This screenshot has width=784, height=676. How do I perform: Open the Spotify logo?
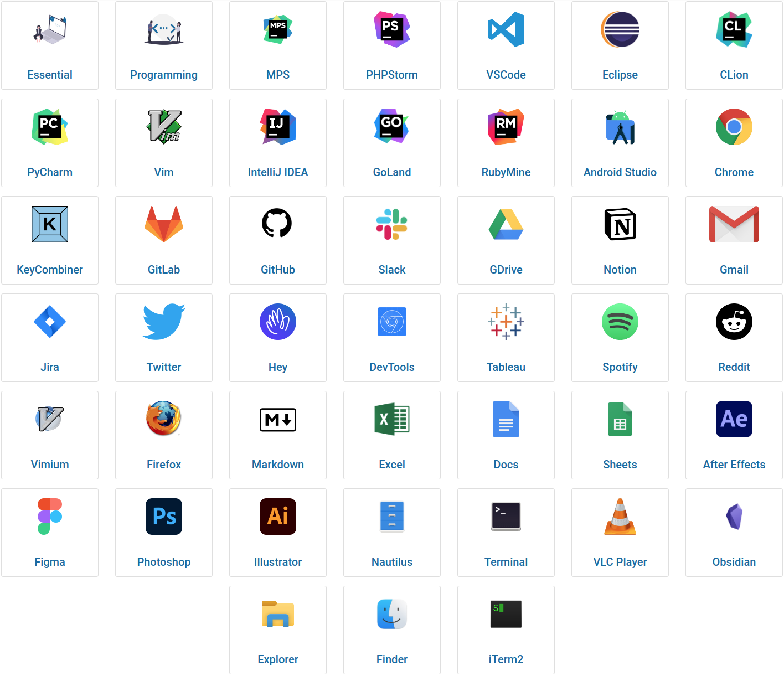620,322
